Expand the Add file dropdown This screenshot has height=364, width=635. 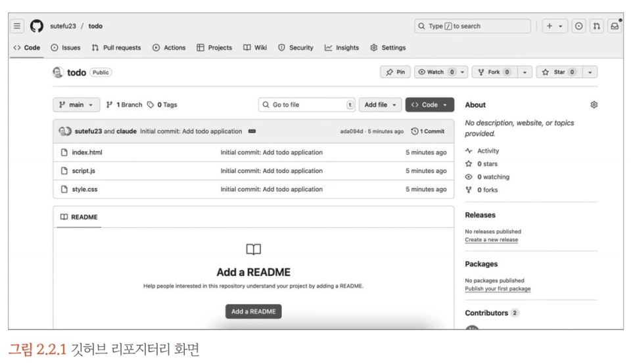coord(380,105)
